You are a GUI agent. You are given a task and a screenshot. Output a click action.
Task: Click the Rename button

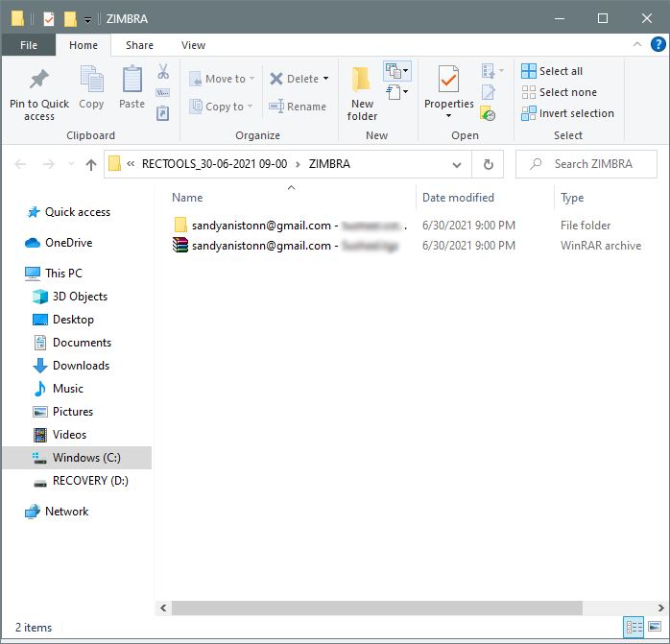click(298, 107)
